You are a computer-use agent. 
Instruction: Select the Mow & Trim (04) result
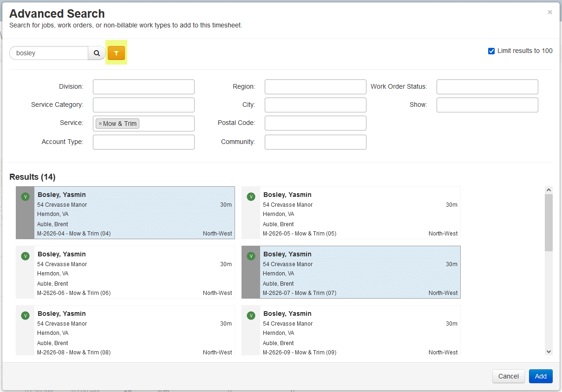pos(125,213)
